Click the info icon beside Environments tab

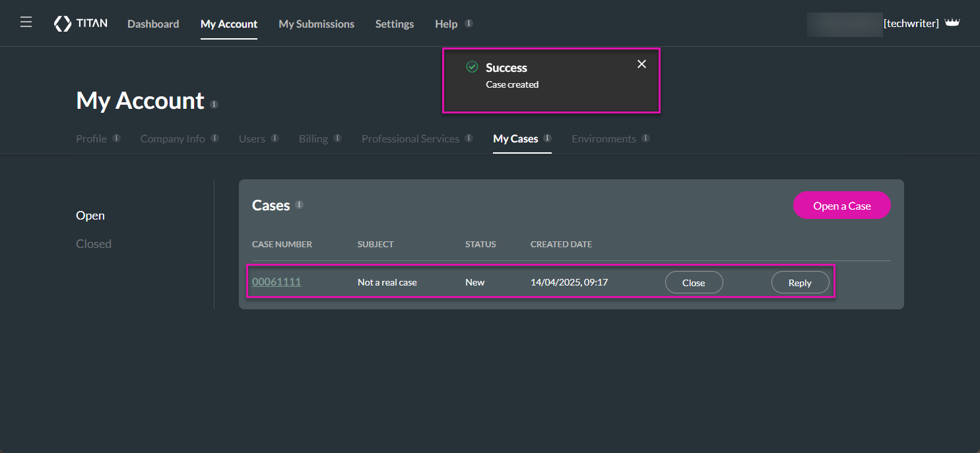pyautogui.click(x=645, y=138)
